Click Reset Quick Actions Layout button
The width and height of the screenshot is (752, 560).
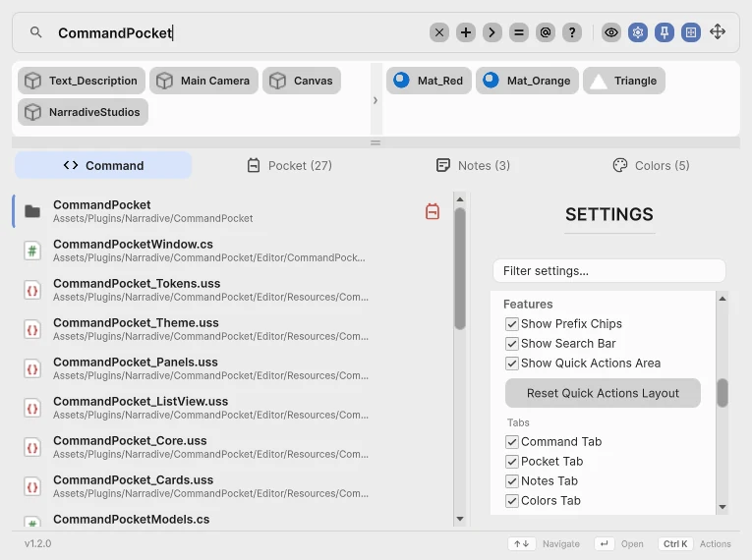603,393
